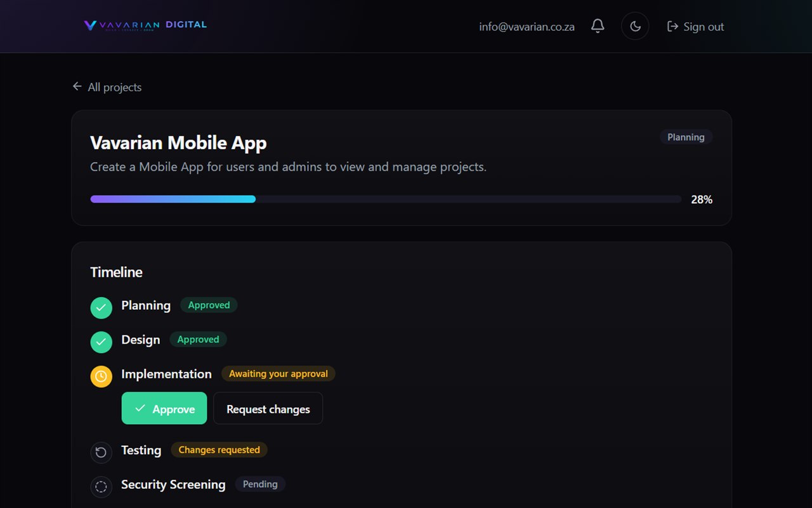Click the Timeline heading

(x=116, y=272)
